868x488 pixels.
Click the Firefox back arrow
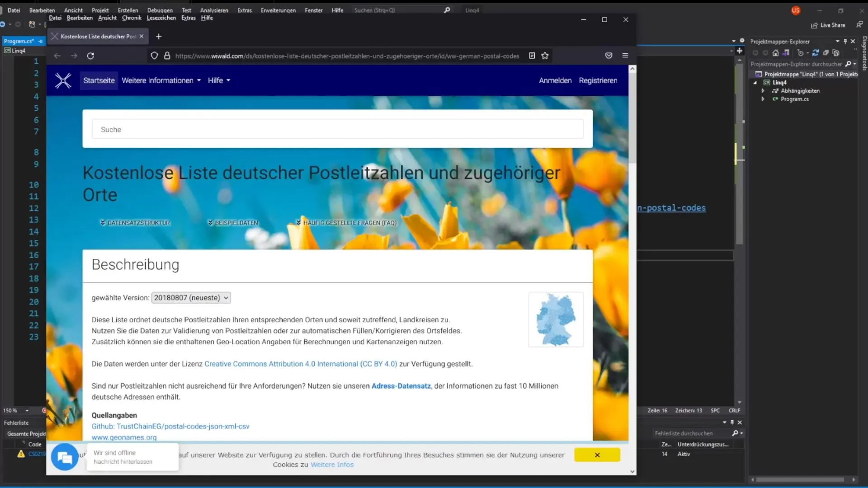(x=57, y=56)
